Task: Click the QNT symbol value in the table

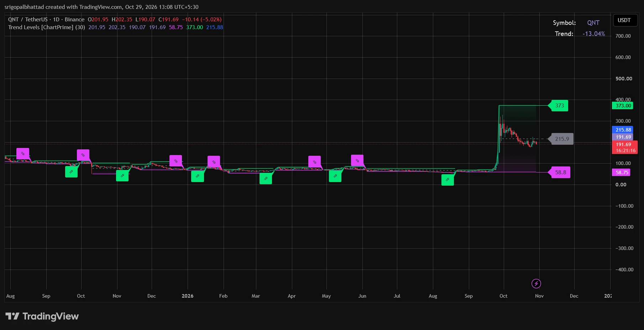Action: (x=593, y=23)
